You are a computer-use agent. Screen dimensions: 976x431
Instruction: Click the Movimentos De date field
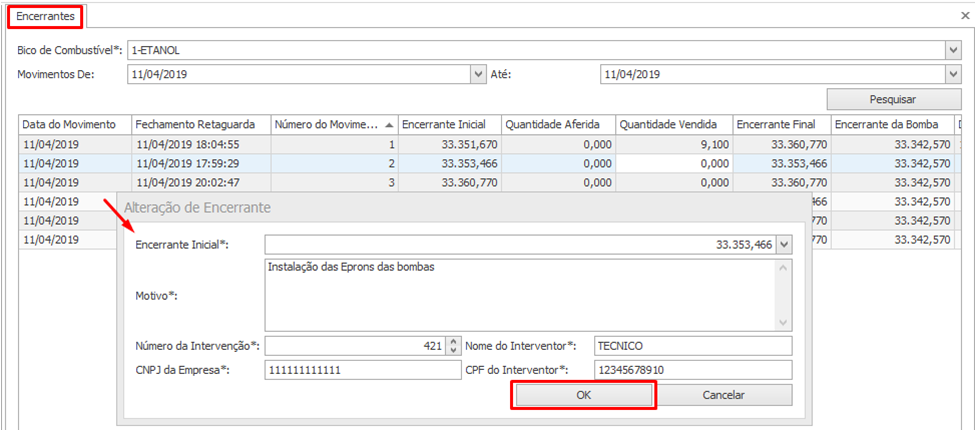299,74
